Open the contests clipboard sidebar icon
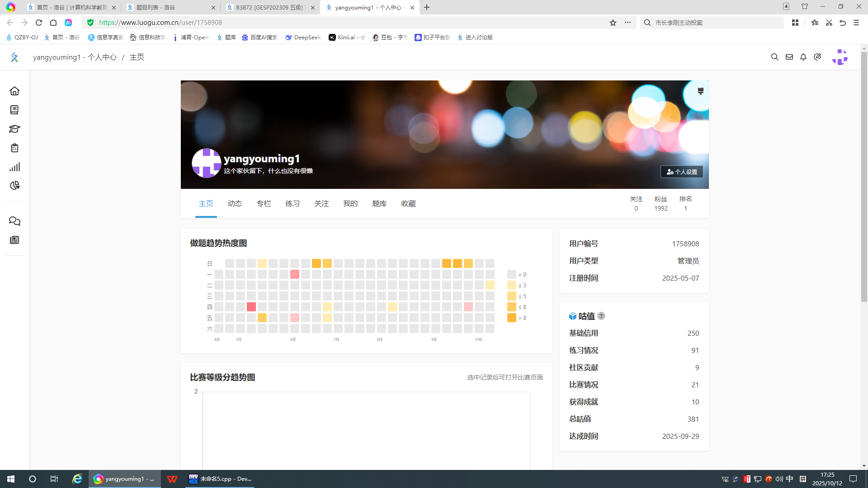868x488 pixels. pyautogui.click(x=14, y=148)
